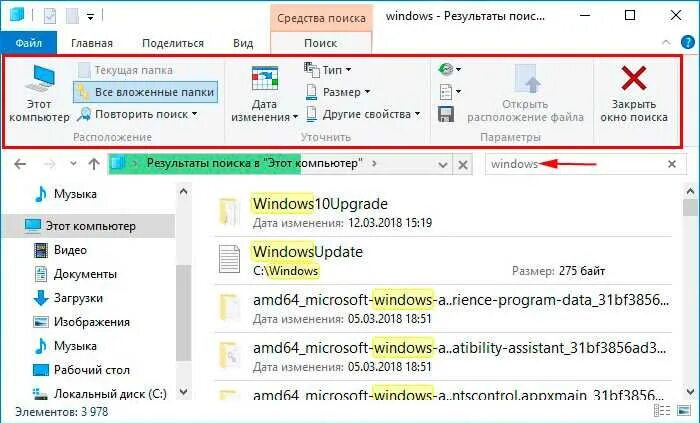Click the date 12.03.2018 15:19
Image resolution: width=700 pixels, height=423 pixels.
point(390,223)
